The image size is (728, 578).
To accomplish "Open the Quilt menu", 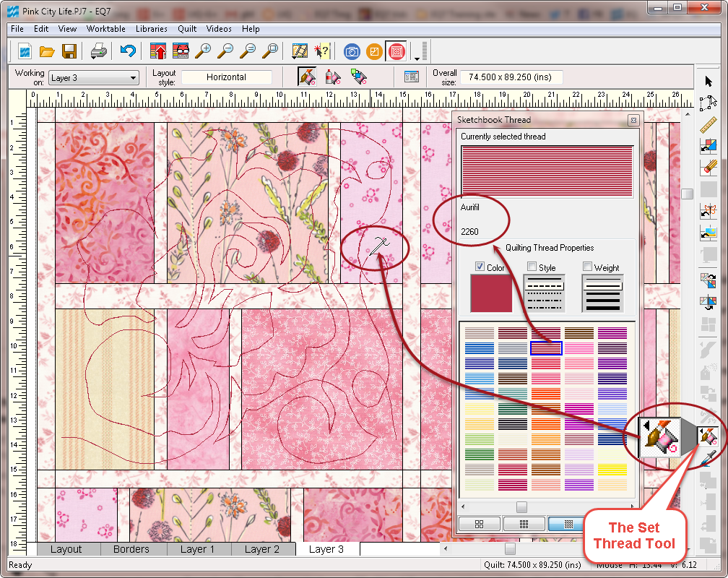I will tap(186, 29).
